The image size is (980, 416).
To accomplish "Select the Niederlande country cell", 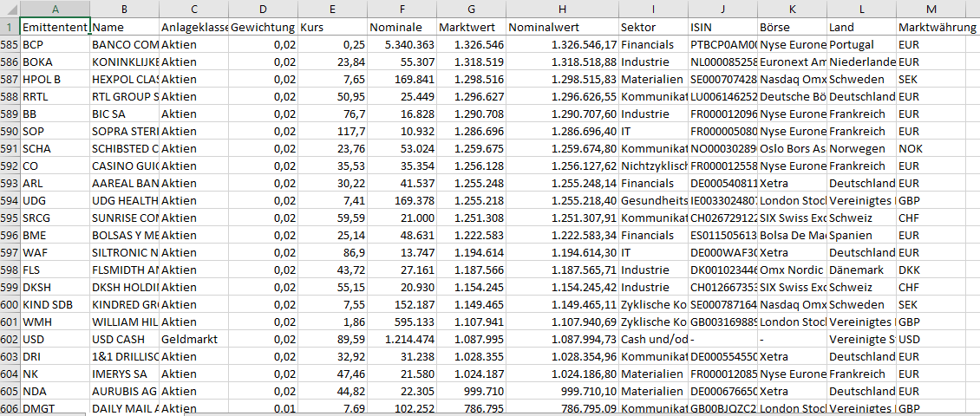I will pos(861,62).
